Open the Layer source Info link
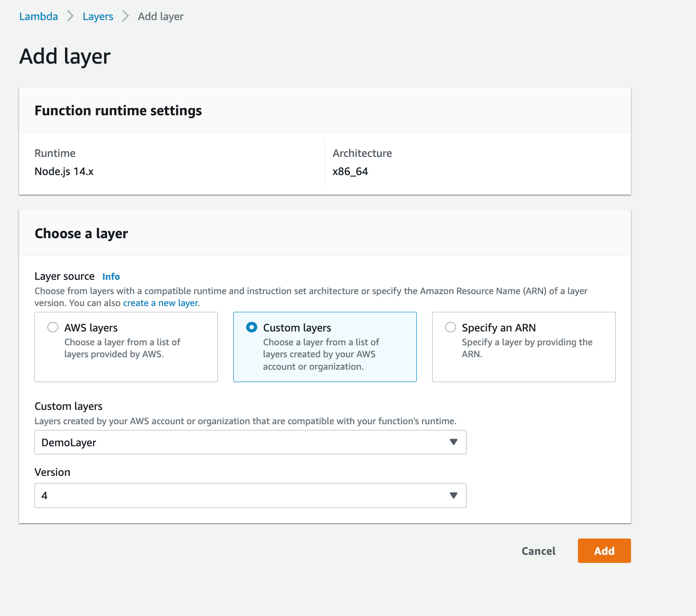 [111, 276]
